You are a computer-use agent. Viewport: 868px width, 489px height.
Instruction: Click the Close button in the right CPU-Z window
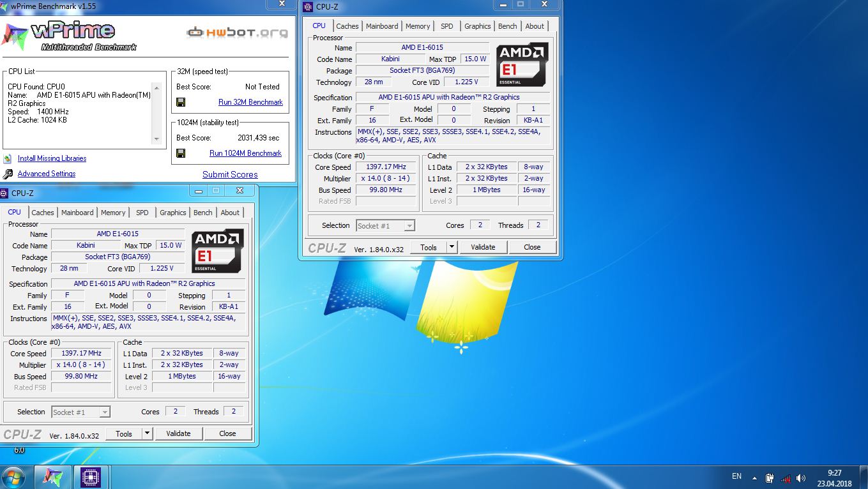(532, 247)
